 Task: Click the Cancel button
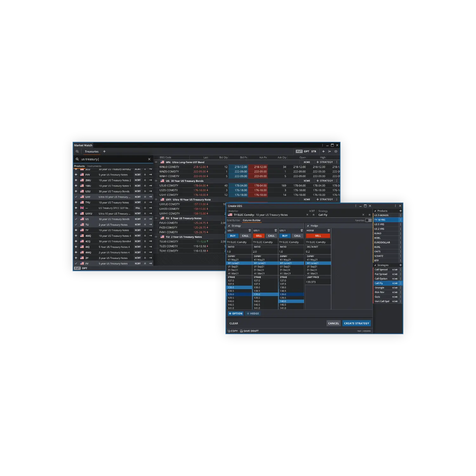point(333,323)
